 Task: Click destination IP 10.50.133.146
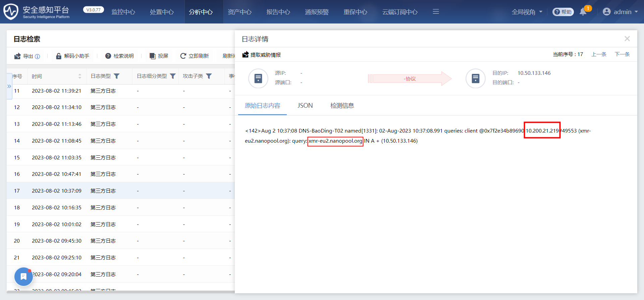(534, 73)
